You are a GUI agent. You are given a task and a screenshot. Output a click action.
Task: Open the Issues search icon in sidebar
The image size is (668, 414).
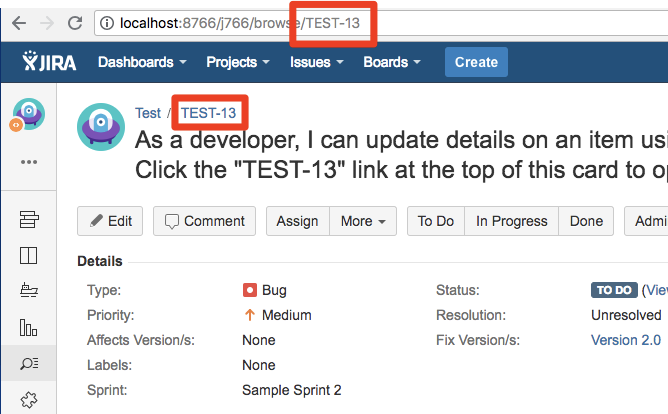tap(29, 363)
